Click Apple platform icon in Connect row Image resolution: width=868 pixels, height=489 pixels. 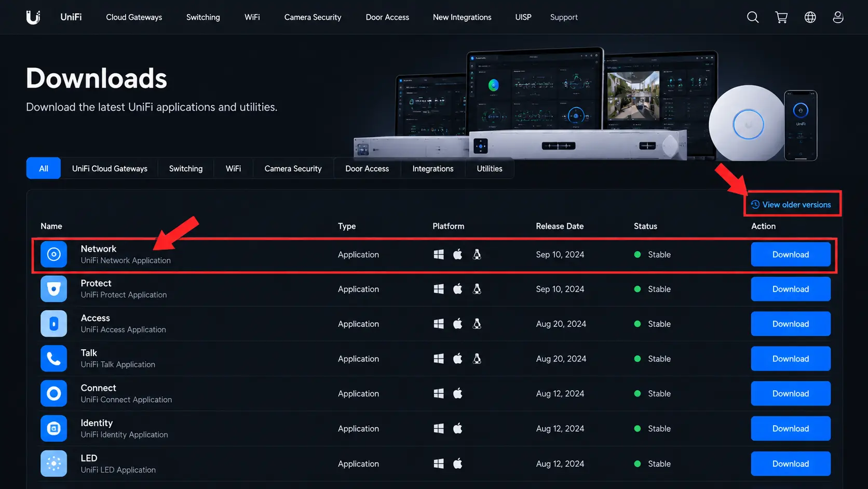coord(457,393)
